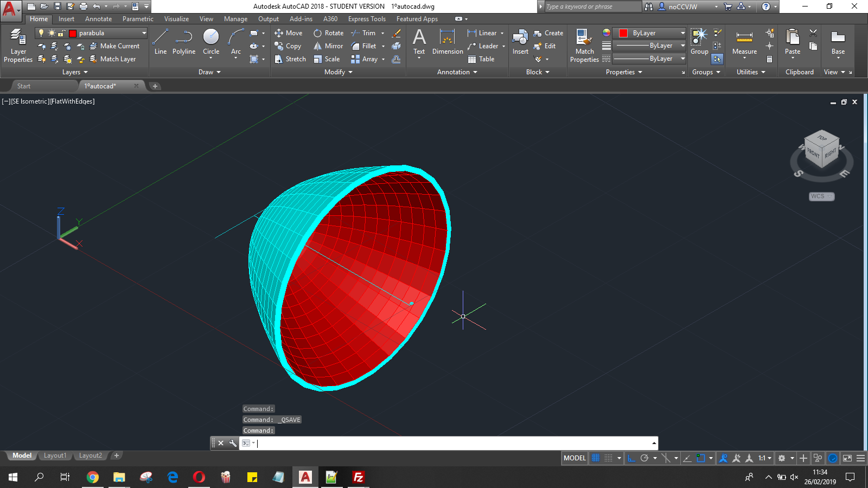This screenshot has width=868, height=488.
Task: Choose the Dimension tool
Action: tap(448, 42)
